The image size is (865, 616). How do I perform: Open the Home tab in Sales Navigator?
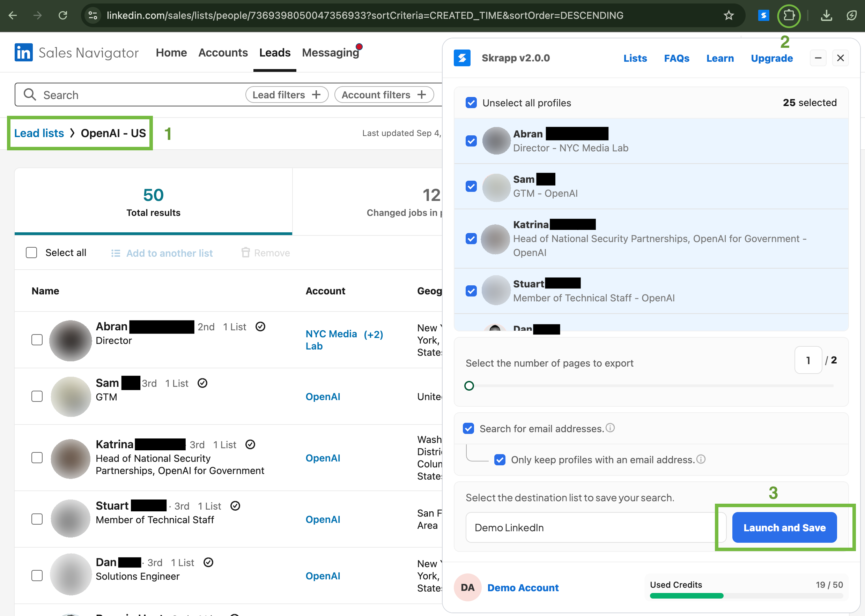[171, 52]
